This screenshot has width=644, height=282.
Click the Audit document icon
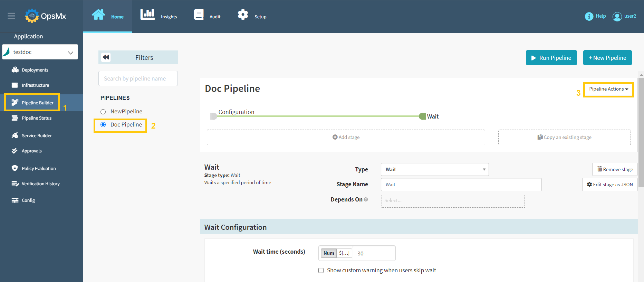pyautogui.click(x=199, y=15)
